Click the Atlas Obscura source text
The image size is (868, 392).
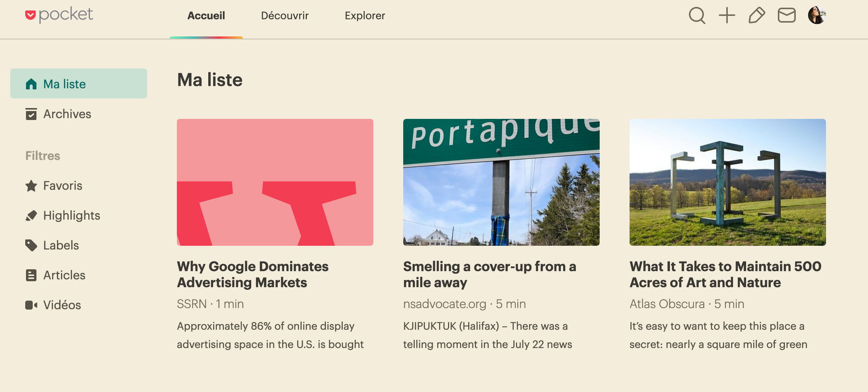coord(667,304)
